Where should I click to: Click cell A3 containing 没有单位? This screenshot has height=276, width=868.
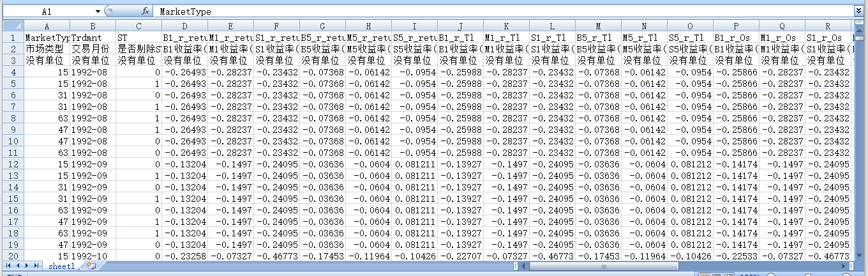pyautogui.click(x=47, y=60)
